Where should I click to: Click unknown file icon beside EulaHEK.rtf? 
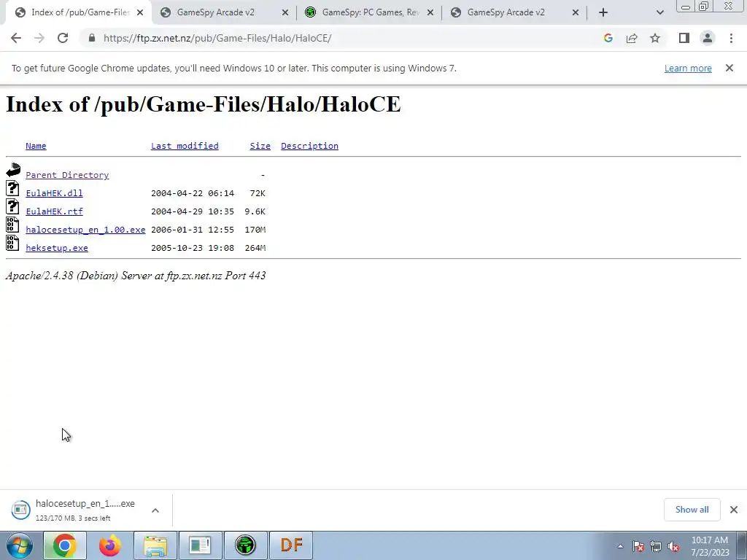(x=13, y=206)
